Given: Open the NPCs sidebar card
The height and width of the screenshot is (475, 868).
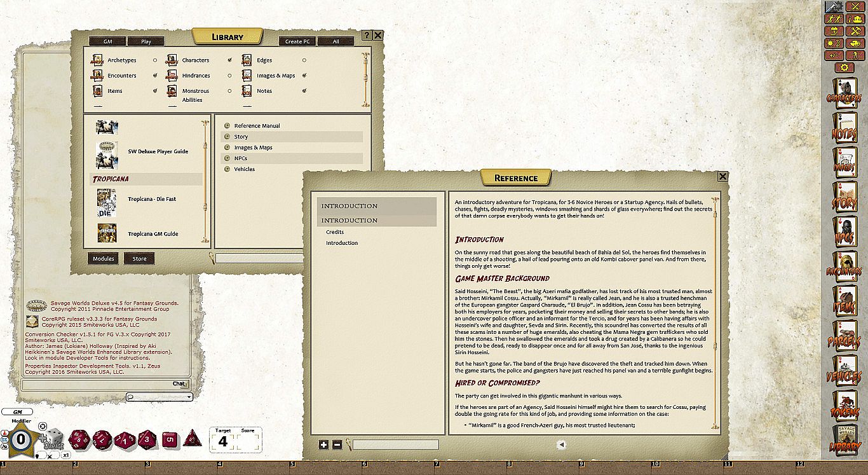Looking at the screenshot, I should [x=844, y=233].
